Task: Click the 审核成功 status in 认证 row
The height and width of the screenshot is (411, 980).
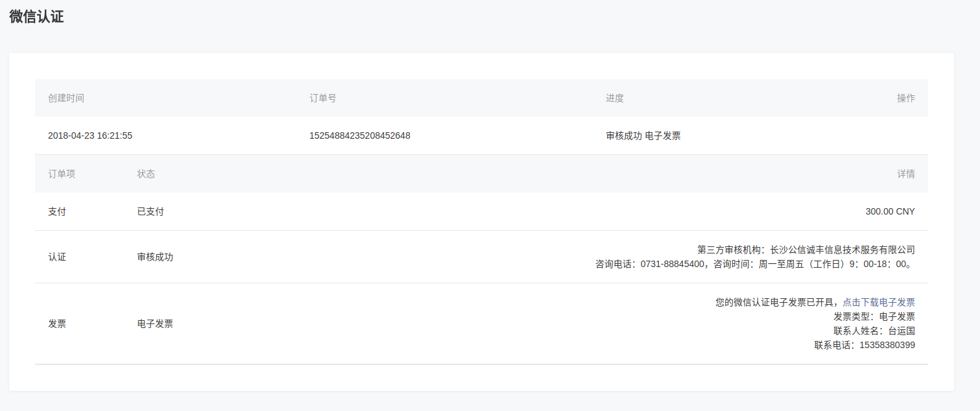Action: [x=155, y=257]
